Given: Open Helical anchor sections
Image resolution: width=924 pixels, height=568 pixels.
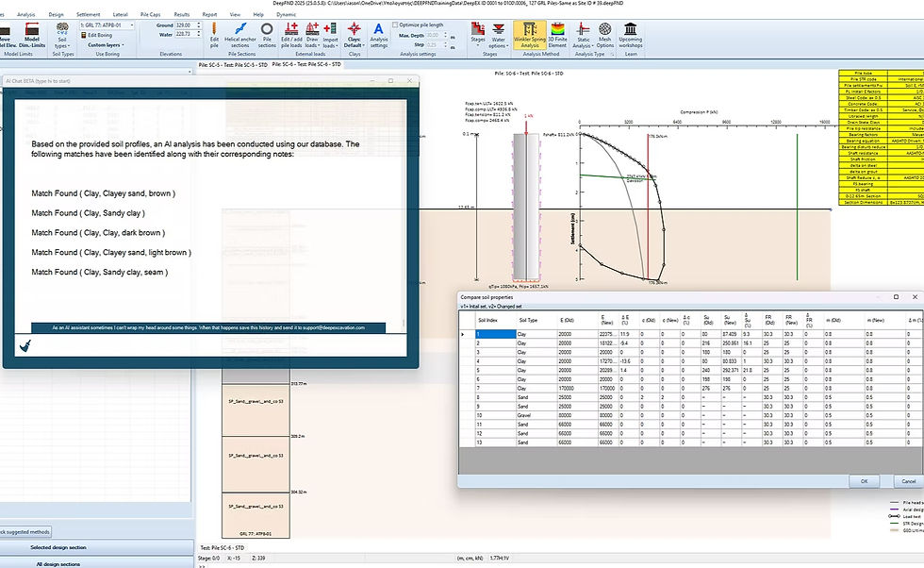Looking at the screenshot, I should click(239, 35).
